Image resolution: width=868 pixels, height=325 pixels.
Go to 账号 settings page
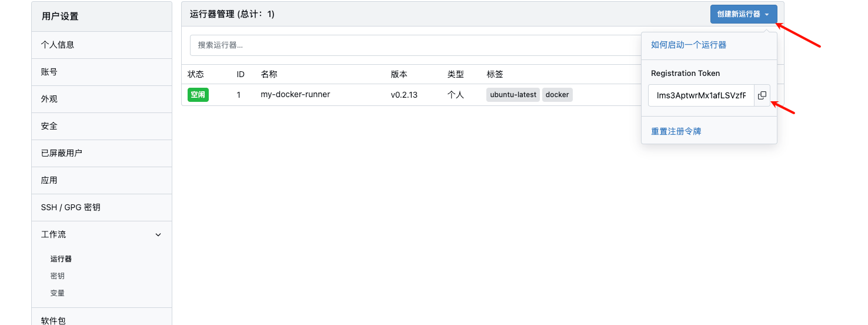49,72
